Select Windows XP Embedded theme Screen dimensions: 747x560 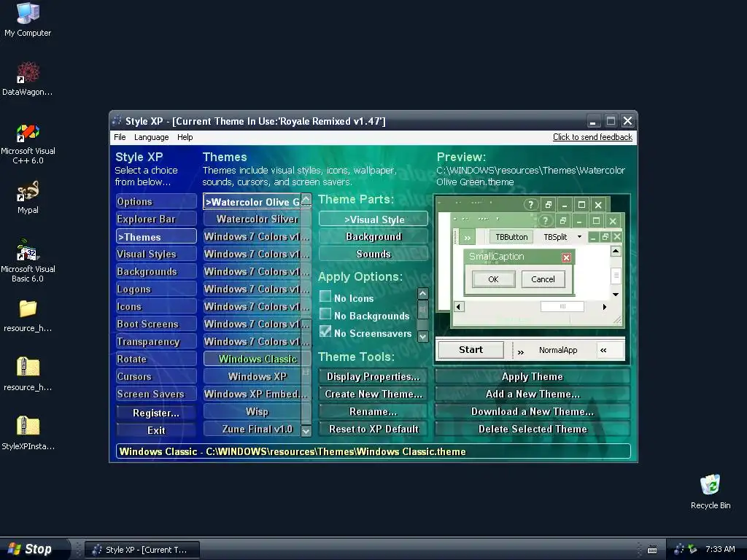[x=252, y=394]
